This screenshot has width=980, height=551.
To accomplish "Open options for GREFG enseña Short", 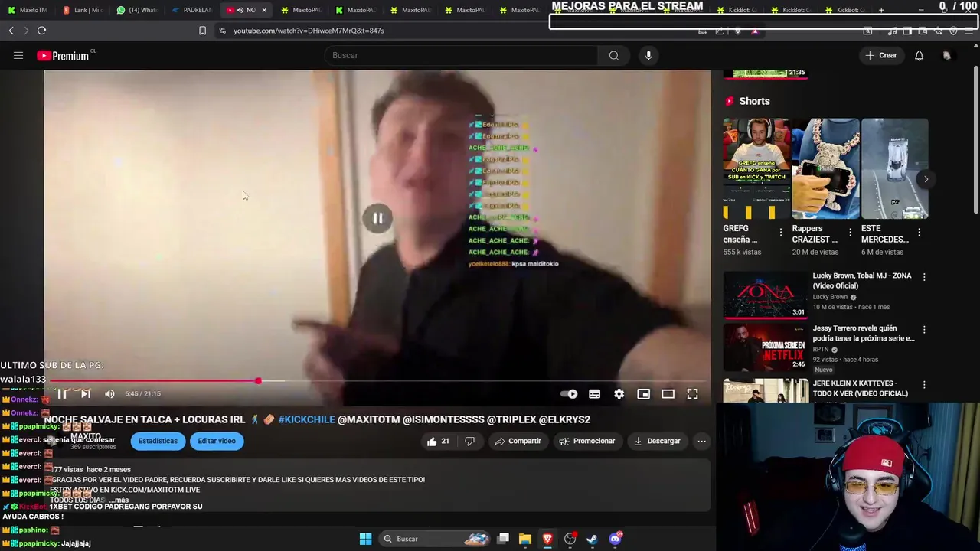I will point(781,232).
